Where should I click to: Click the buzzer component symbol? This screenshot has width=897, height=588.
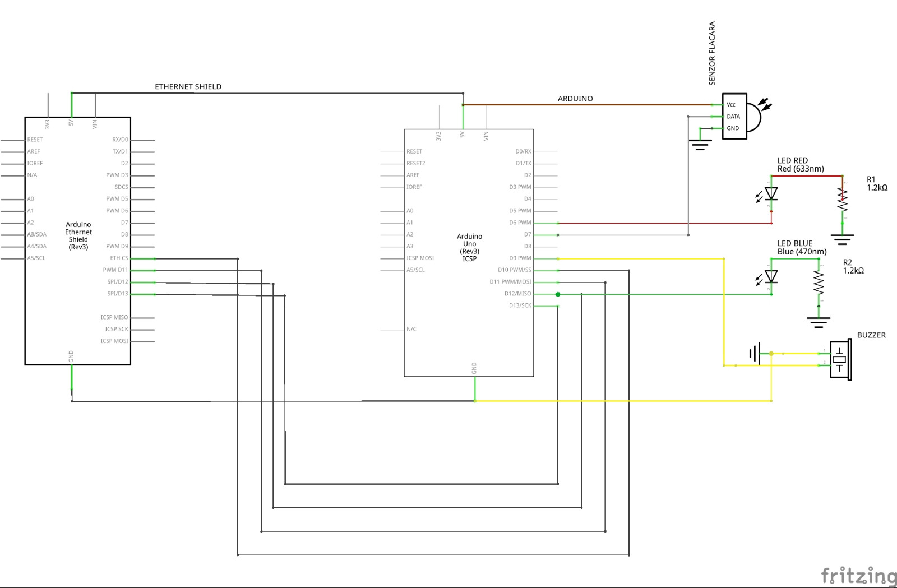pyautogui.click(x=840, y=360)
